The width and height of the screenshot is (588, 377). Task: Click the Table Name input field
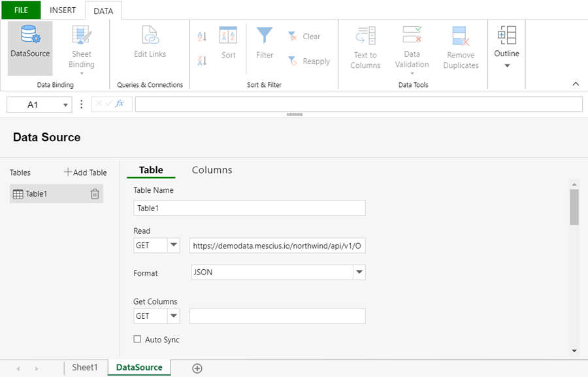(249, 208)
